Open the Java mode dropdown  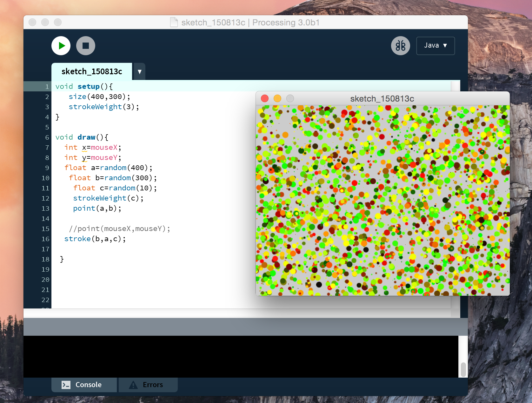click(x=435, y=46)
